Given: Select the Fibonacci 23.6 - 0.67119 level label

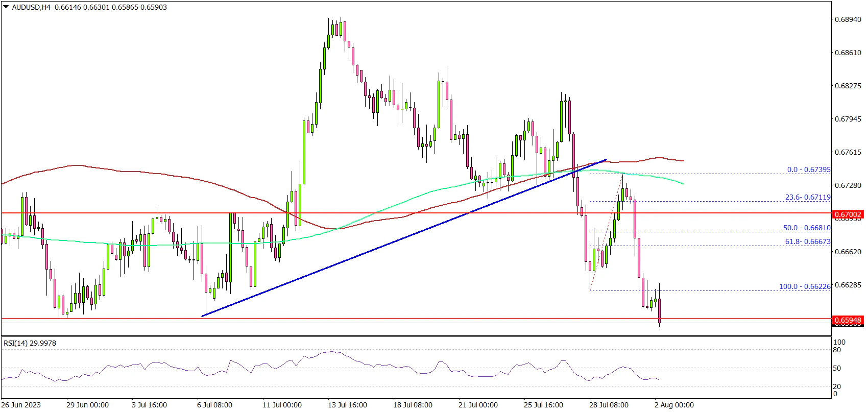Looking at the screenshot, I should tap(807, 197).
